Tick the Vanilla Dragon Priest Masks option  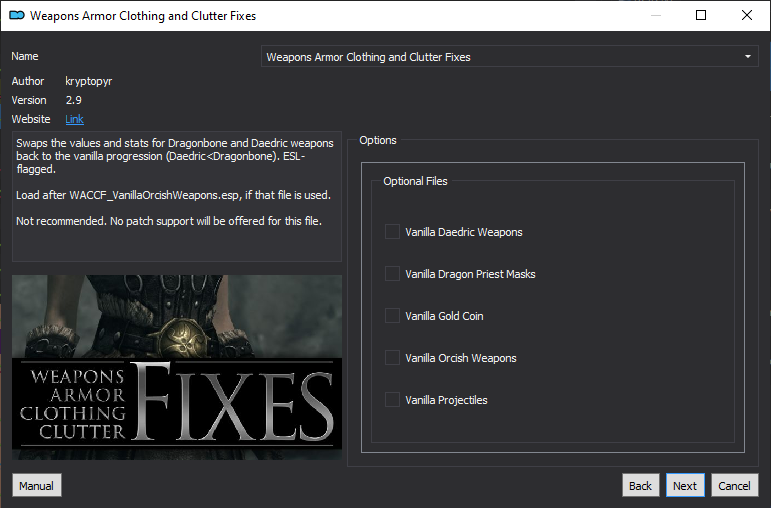[x=392, y=274]
